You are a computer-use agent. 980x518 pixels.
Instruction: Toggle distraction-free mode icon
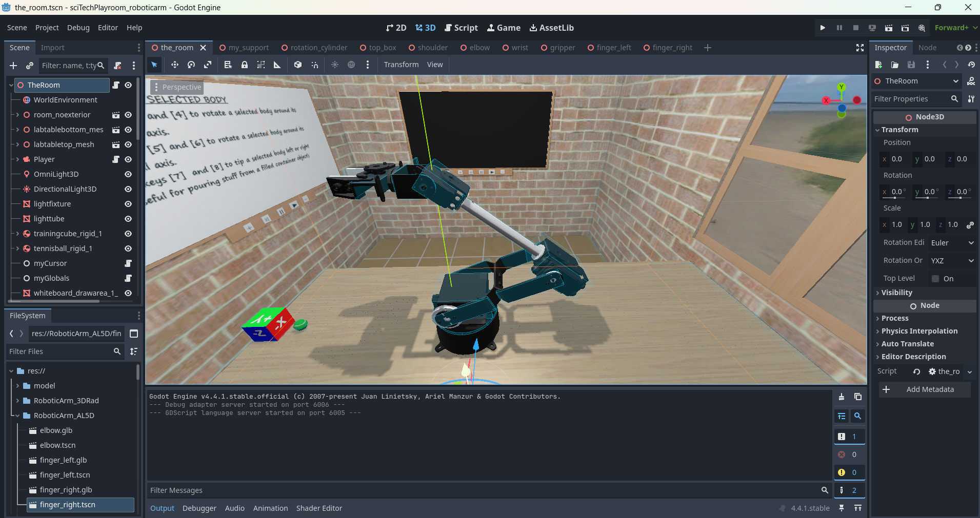pyautogui.click(x=860, y=48)
